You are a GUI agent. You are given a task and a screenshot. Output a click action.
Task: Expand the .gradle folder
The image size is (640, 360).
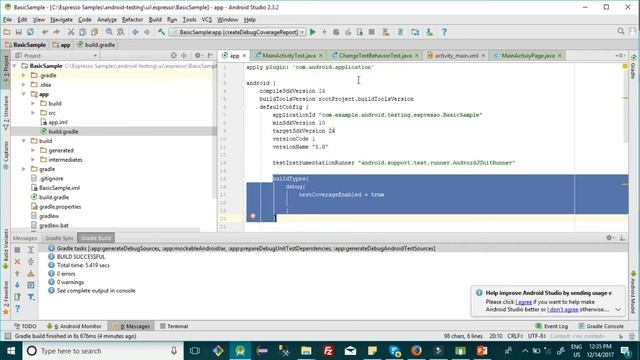(x=24, y=75)
